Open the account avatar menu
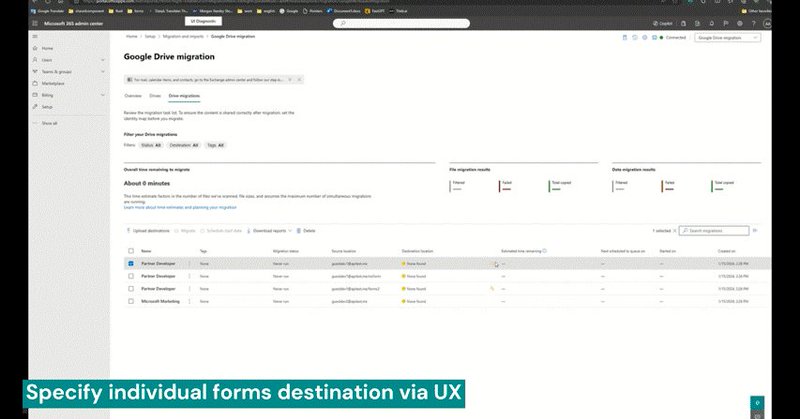Screen dimensions: 800x419 coord(767,23)
